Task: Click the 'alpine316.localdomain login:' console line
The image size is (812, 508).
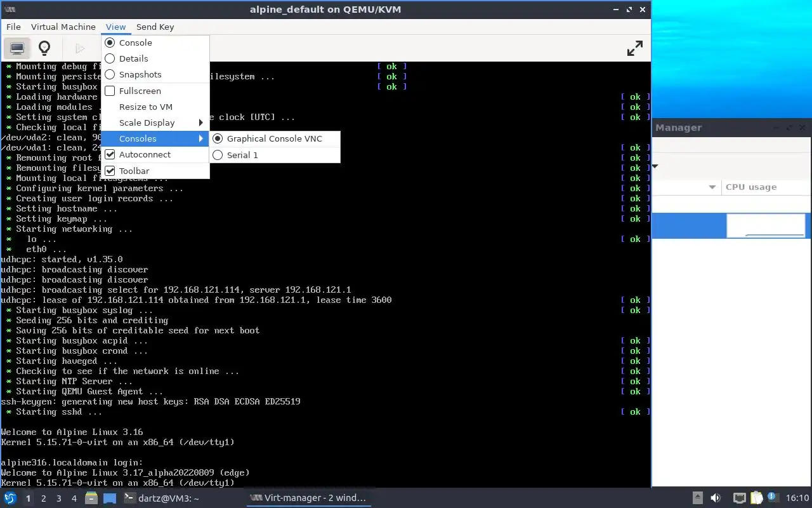Action: tap(72, 462)
